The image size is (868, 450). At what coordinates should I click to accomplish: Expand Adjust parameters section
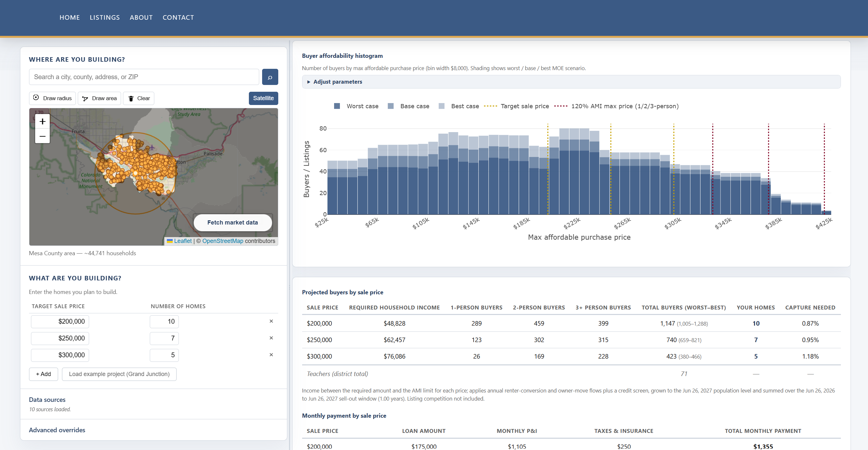571,82
